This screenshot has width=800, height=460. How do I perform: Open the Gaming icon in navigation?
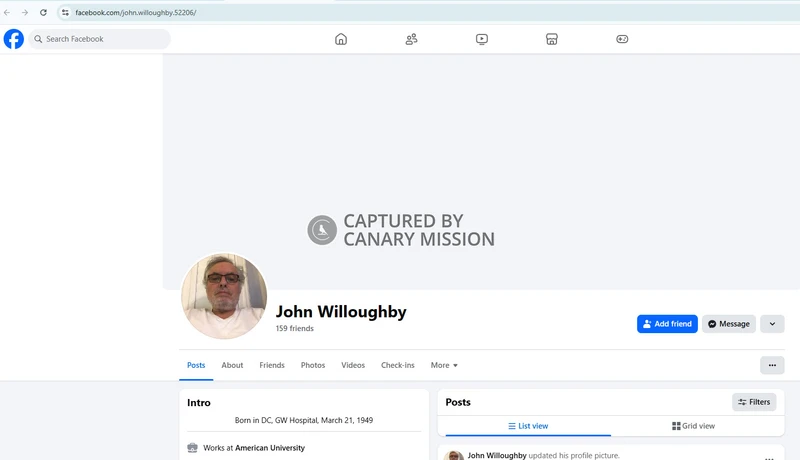pos(622,39)
